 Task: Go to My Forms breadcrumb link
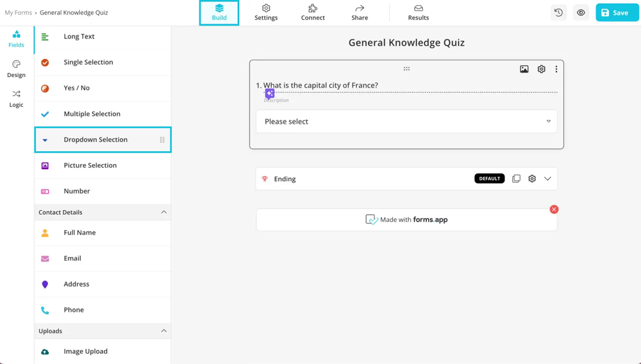(18, 13)
